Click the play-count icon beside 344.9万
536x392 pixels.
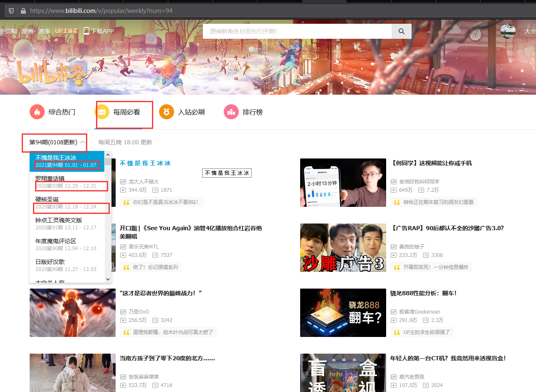pyautogui.click(x=123, y=190)
